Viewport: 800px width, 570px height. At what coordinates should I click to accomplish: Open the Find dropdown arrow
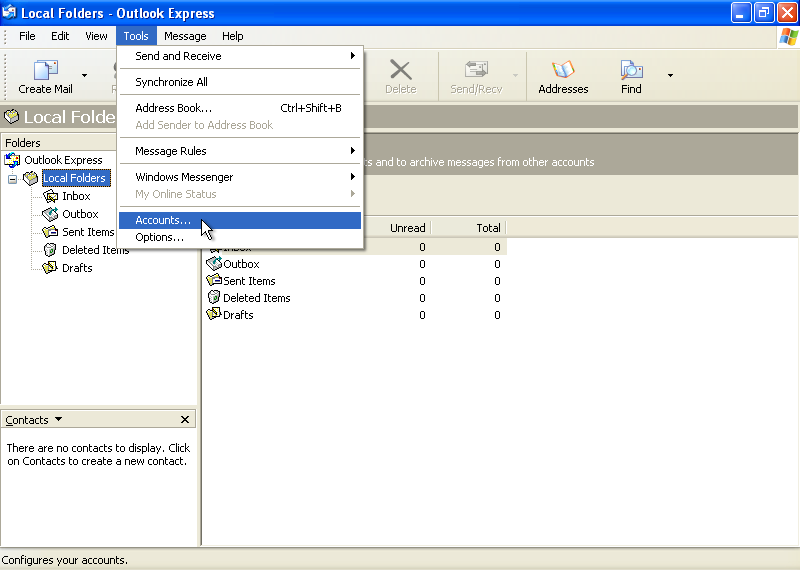(670, 76)
